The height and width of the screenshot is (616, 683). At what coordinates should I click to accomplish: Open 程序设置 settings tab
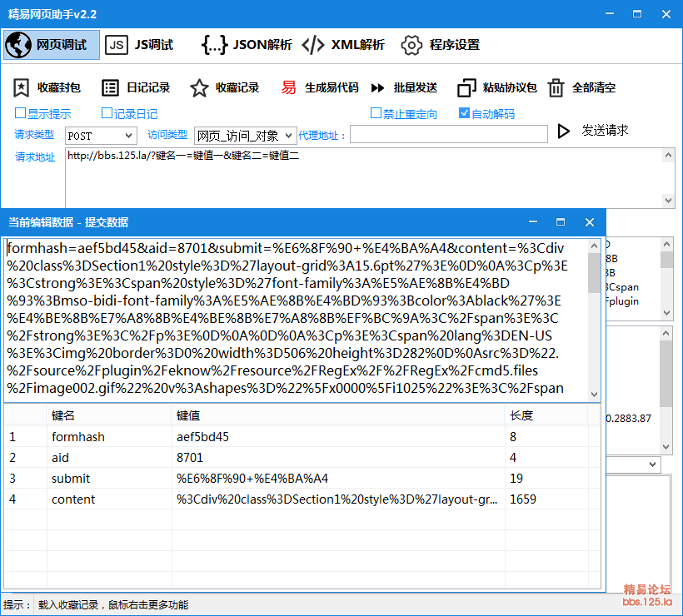point(440,45)
